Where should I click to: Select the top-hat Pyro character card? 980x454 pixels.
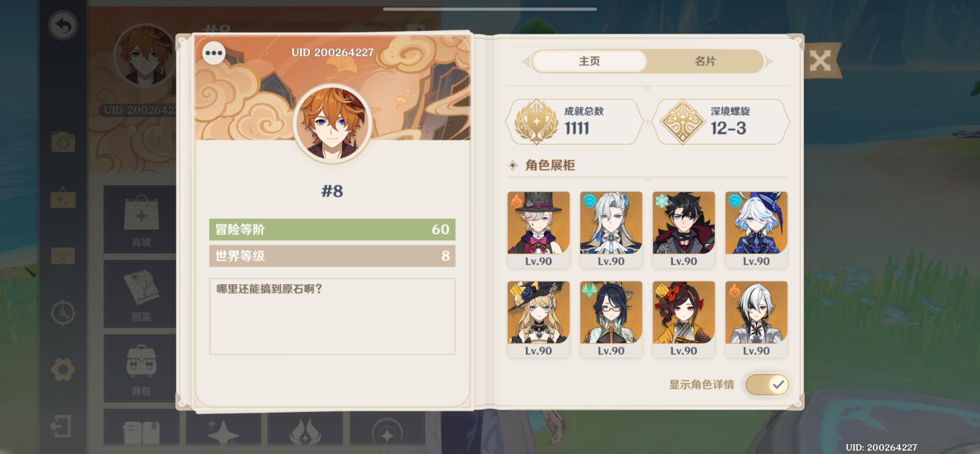[x=538, y=230]
